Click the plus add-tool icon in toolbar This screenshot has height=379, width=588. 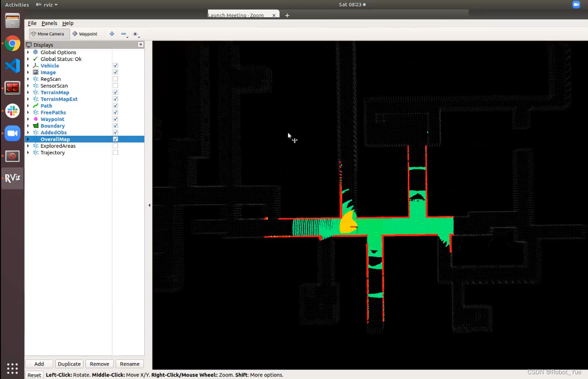click(x=112, y=34)
